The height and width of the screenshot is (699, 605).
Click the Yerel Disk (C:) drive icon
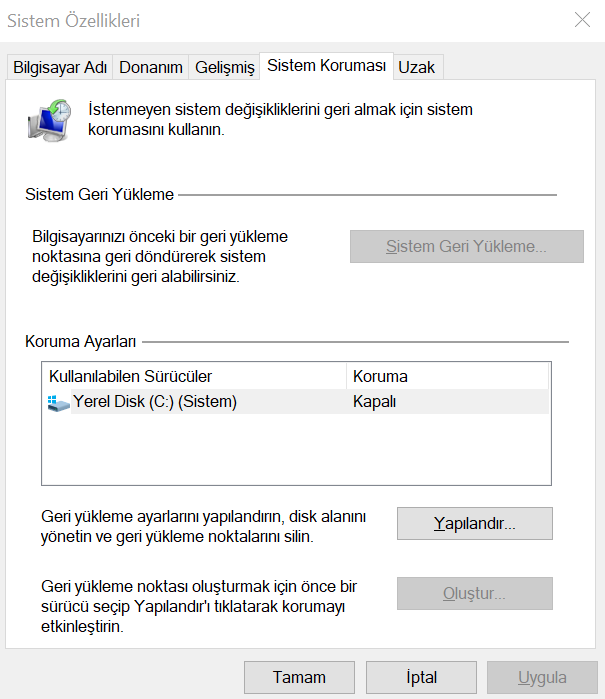58,402
